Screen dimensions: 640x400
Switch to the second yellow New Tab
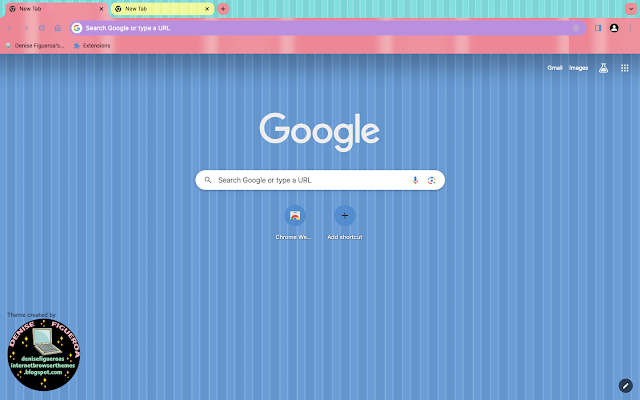162,9
